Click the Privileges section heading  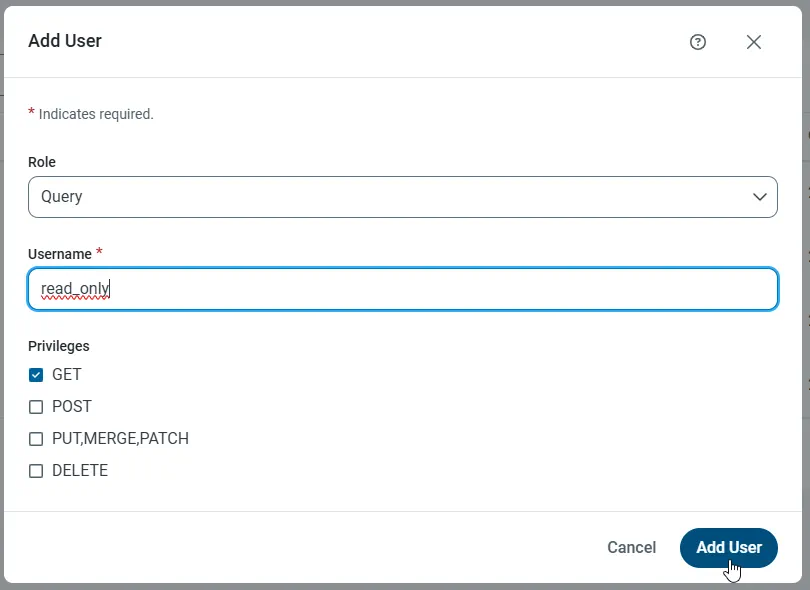point(59,346)
